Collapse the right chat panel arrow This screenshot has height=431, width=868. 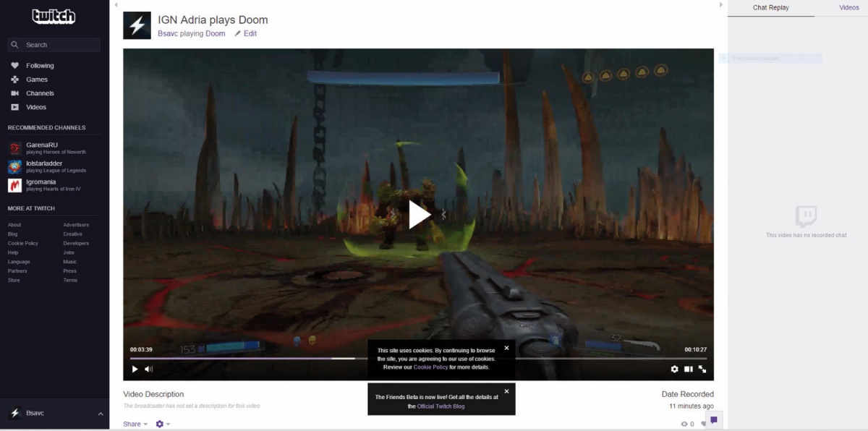720,5
